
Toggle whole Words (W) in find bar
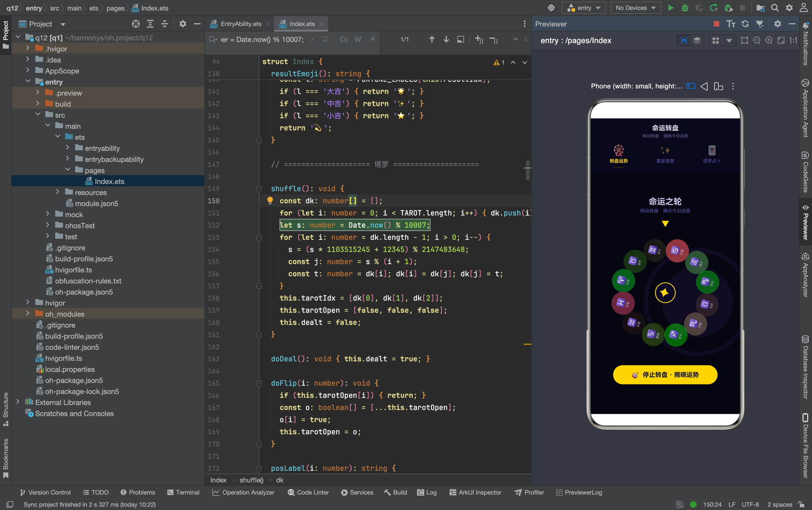(x=358, y=40)
